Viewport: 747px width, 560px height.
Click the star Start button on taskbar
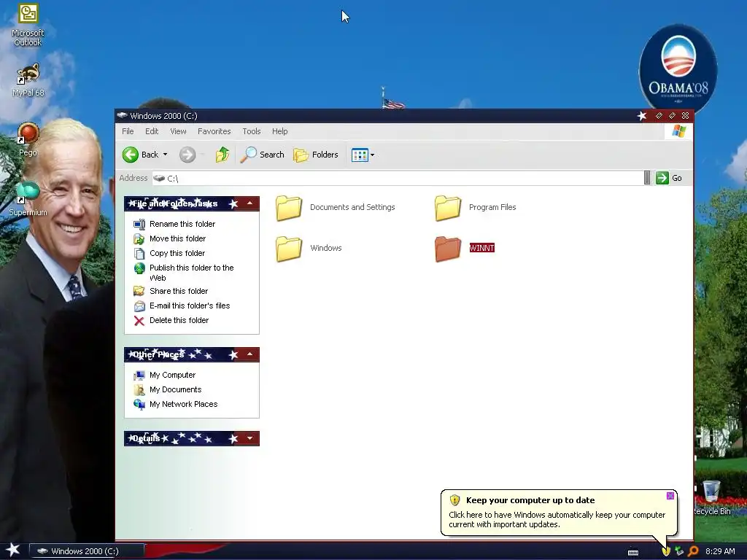pyautogui.click(x=13, y=551)
